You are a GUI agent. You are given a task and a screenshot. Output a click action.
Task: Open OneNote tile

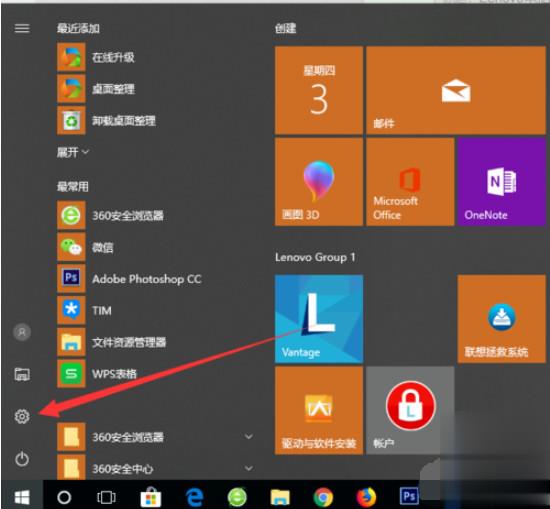(x=502, y=182)
